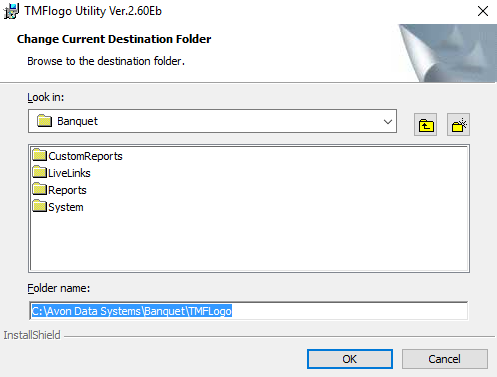Click the LiveLinks folder icon
The image size is (497, 377).
pos(40,172)
